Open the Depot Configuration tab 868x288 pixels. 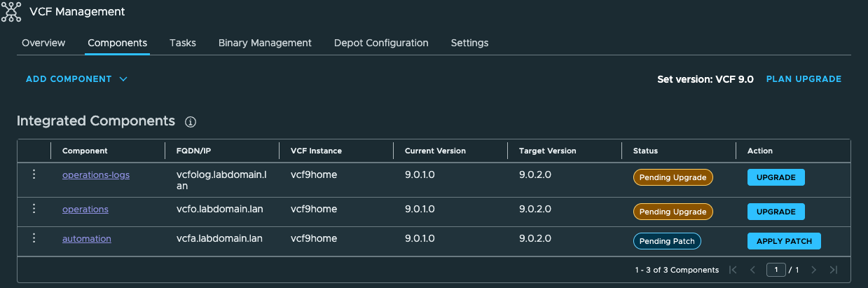click(x=381, y=43)
